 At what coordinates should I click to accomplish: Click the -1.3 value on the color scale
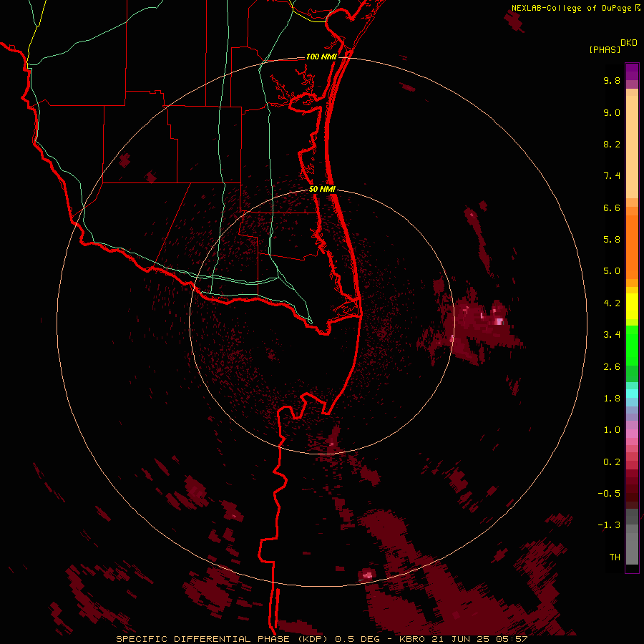[x=609, y=525]
